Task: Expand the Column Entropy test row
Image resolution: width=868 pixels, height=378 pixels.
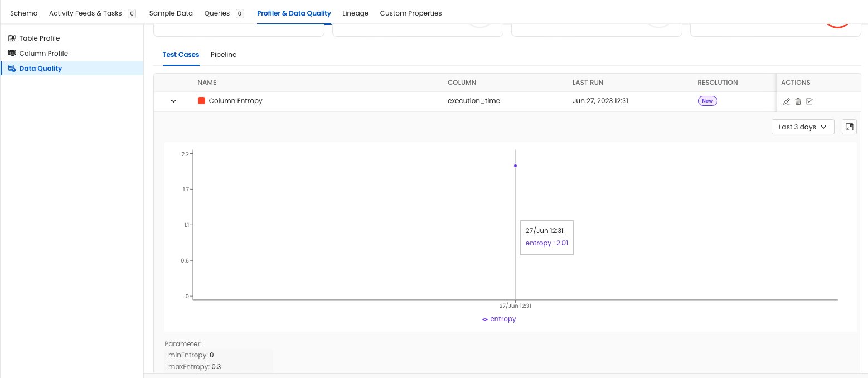Action: [173, 101]
